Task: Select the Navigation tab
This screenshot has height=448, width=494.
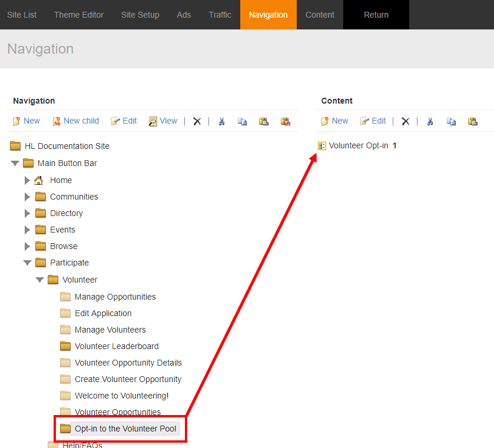Action: pos(268,15)
